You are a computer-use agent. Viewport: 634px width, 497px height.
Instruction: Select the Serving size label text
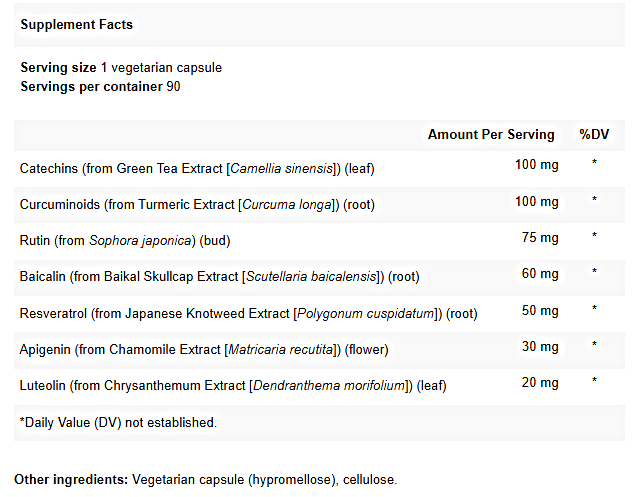(x=58, y=68)
